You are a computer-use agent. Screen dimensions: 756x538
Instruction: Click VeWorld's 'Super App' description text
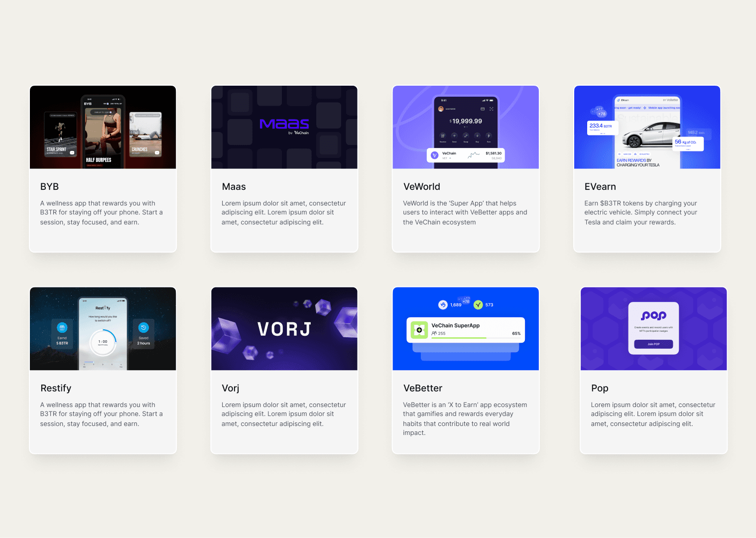tap(465, 213)
